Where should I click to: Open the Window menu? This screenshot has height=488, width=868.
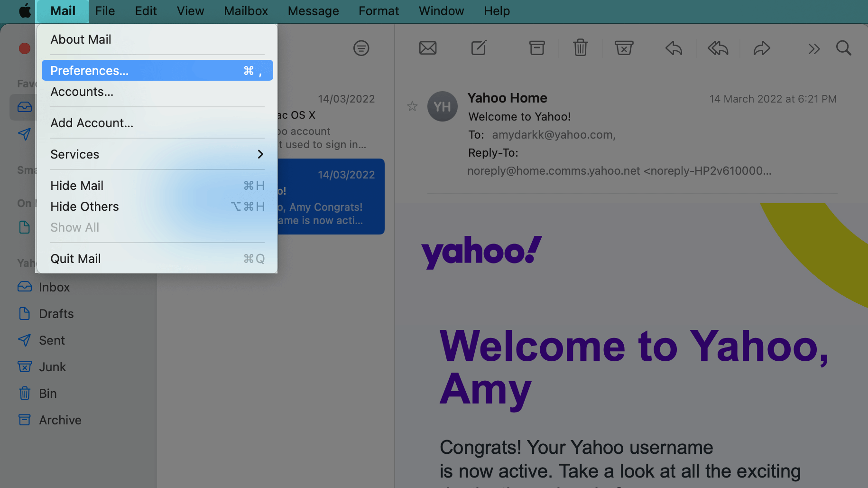click(x=441, y=11)
